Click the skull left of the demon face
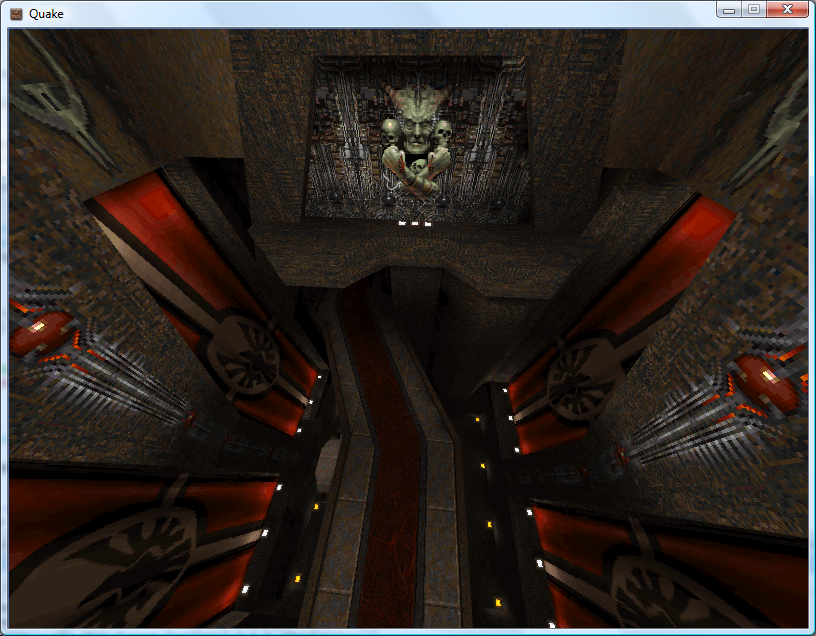 click(389, 129)
